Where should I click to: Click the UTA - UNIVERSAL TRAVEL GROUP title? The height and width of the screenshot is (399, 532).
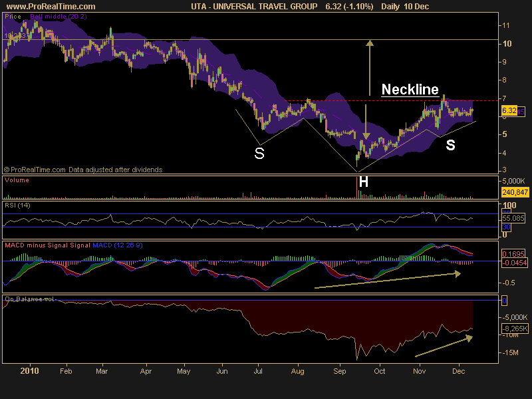coord(254,7)
